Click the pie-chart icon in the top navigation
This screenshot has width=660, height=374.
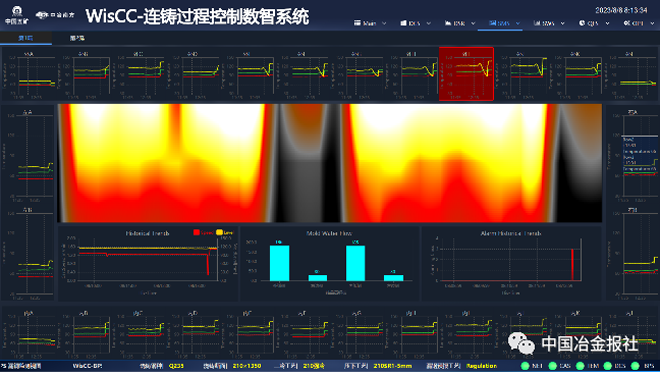click(x=582, y=23)
